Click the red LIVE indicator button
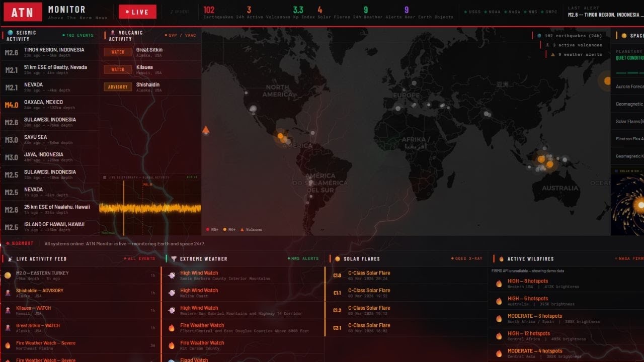 tap(137, 12)
